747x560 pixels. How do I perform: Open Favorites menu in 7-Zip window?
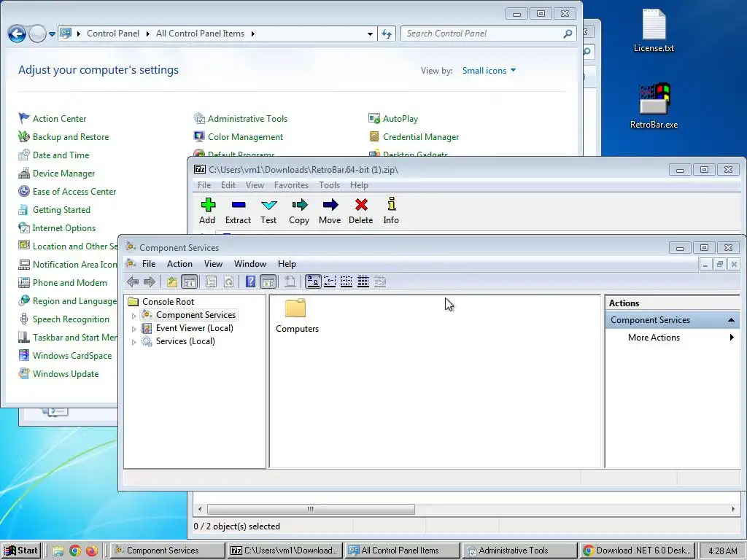[x=291, y=185]
